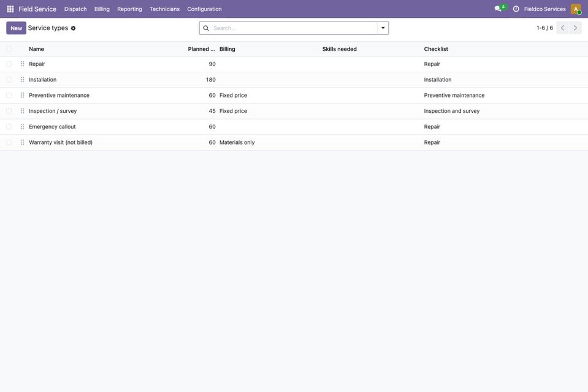Sort by the Name column header
Image resolution: width=588 pixels, height=392 pixels.
click(x=36, y=49)
